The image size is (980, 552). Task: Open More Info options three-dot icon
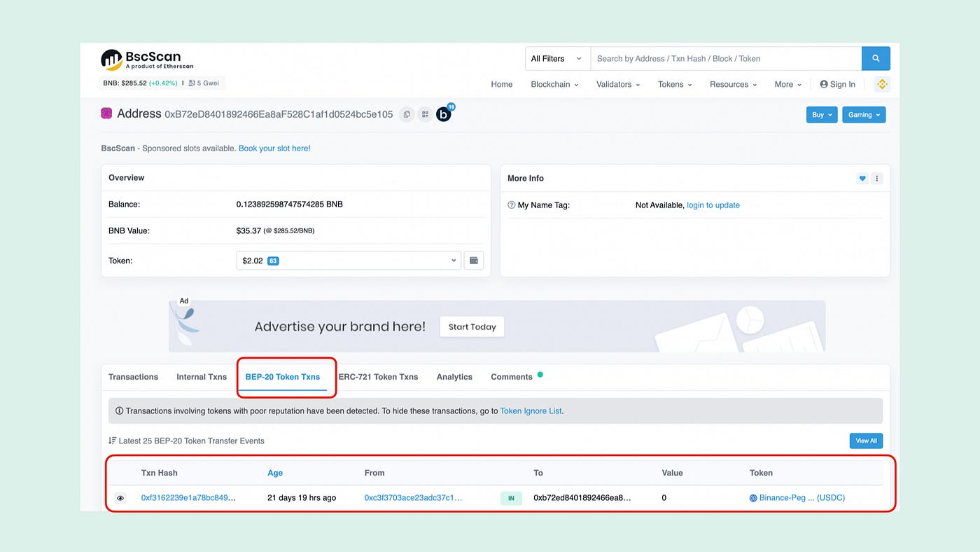(877, 179)
